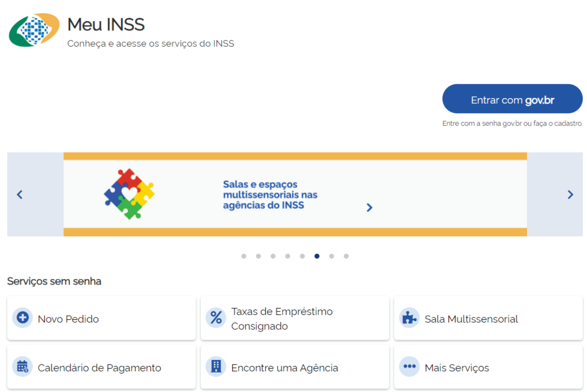Click the puzzle icon for Sala Multissensorial
Viewport: 587px width, 392px height.
409,318
